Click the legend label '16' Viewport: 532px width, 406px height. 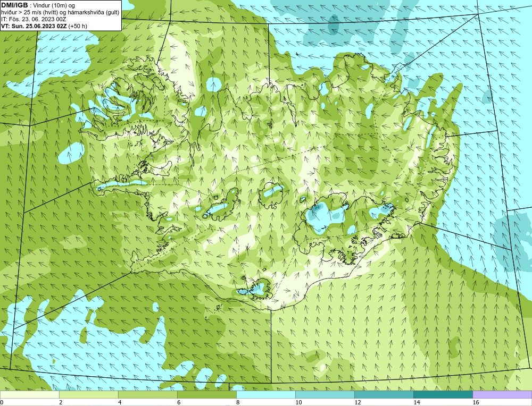click(x=476, y=402)
